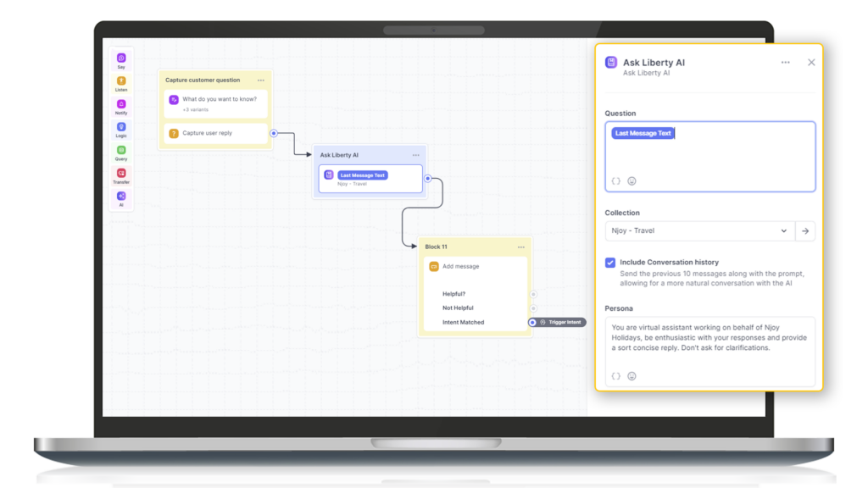The width and height of the screenshot is (868, 488).
Task: Select the AI block icon in the sidebar
Action: point(121,197)
